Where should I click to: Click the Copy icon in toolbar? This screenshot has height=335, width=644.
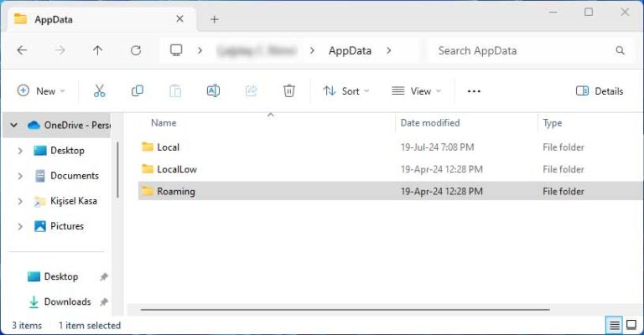pos(138,90)
